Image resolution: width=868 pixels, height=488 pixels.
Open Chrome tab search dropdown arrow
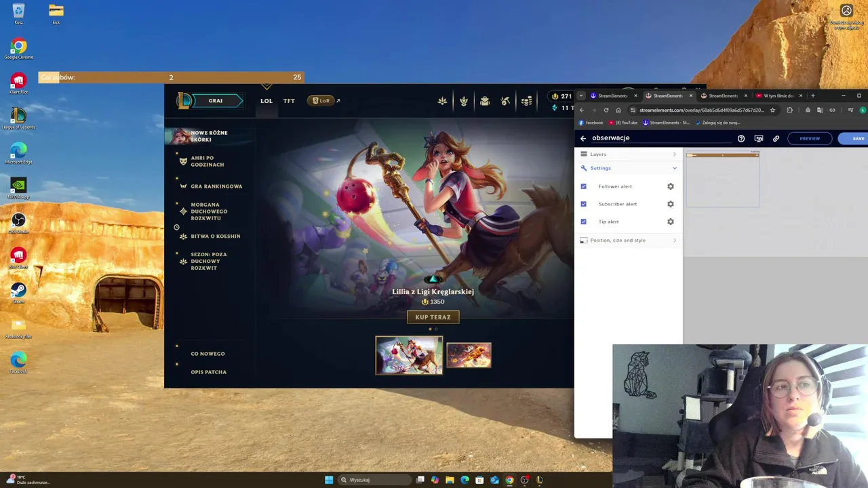(x=581, y=96)
